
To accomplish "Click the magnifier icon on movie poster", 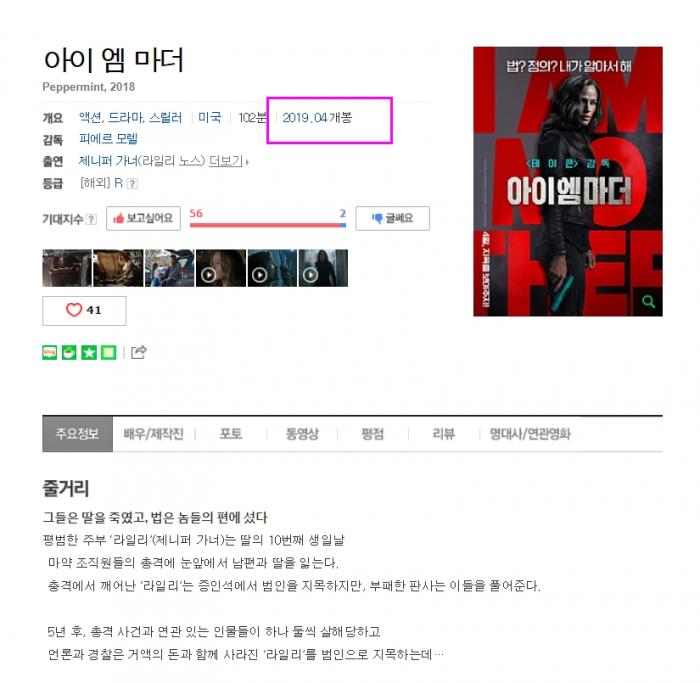I will (x=648, y=302).
